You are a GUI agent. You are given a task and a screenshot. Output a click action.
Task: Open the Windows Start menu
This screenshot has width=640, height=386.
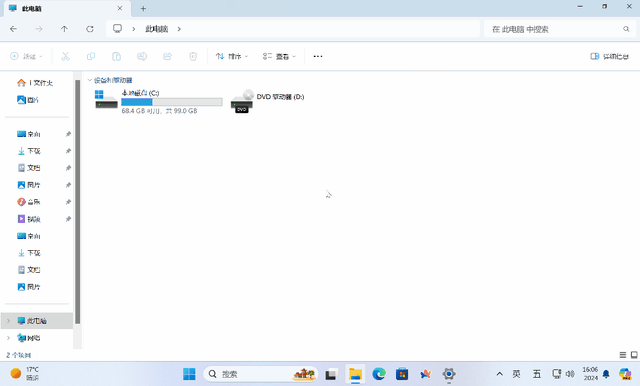pyautogui.click(x=189, y=374)
